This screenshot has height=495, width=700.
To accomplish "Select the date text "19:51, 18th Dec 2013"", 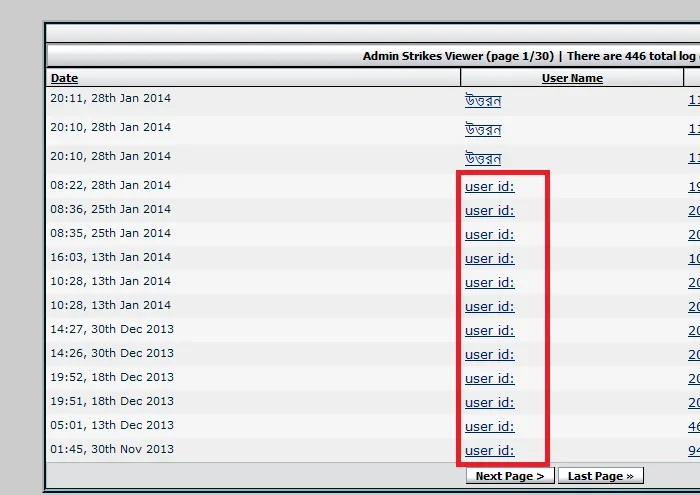I will click(x=112, y=402).
